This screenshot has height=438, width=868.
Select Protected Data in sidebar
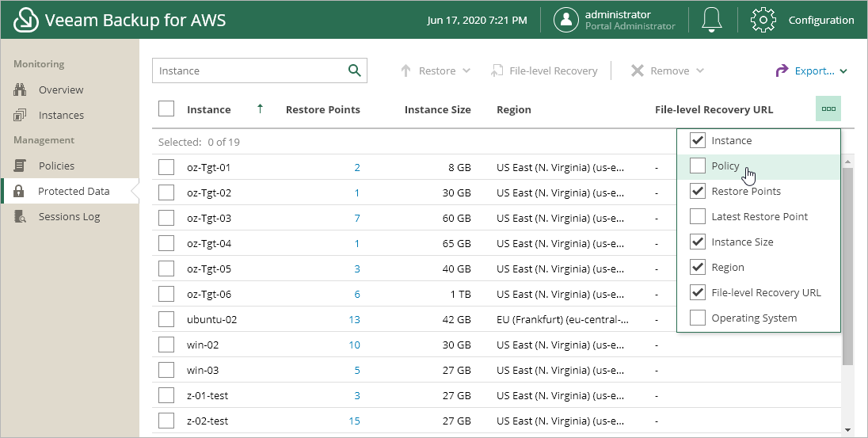click(74, 191)
